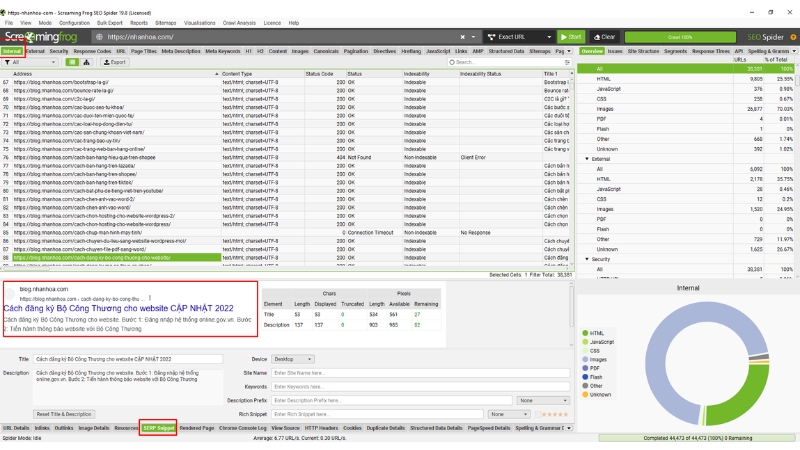The width and height of the screenshot is (800, 450).
Task: Click the rich snippet star rating
Action: coord(554,414)
